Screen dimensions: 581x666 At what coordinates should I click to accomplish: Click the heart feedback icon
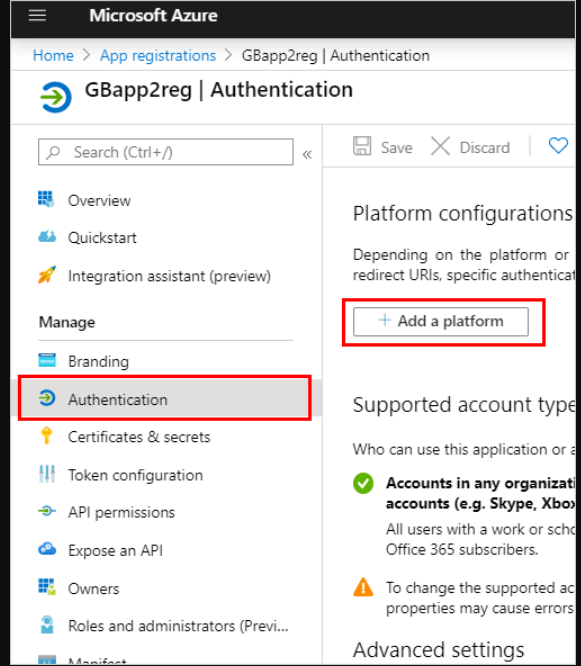point(558,146)
